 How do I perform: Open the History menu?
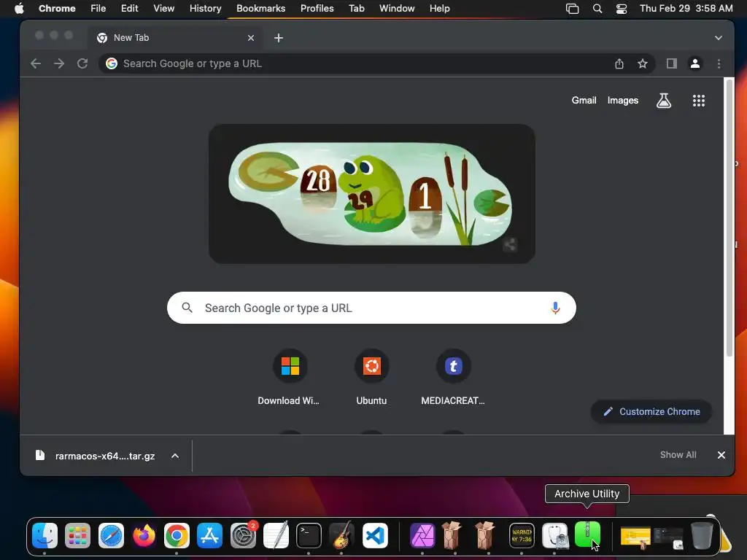tap(205, 8)
